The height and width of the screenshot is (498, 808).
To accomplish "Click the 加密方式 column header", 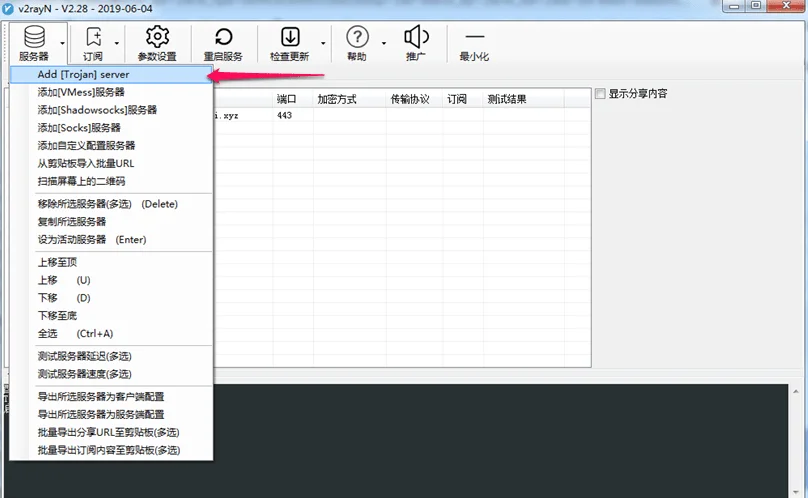I will point(349,99).
